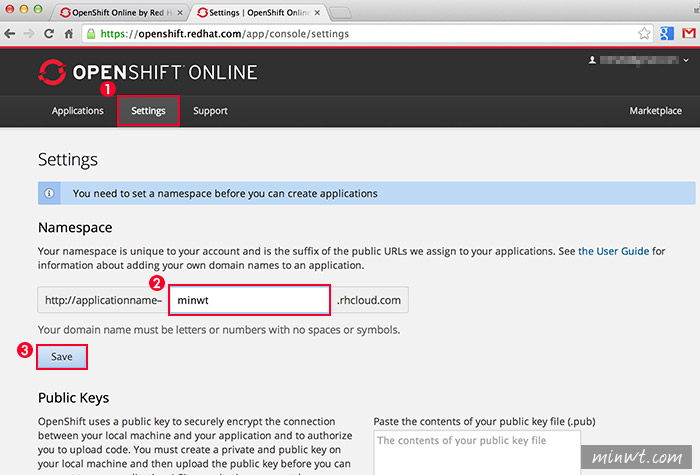
Task: Go back with the browser back arrow
Action: point(9,33)
